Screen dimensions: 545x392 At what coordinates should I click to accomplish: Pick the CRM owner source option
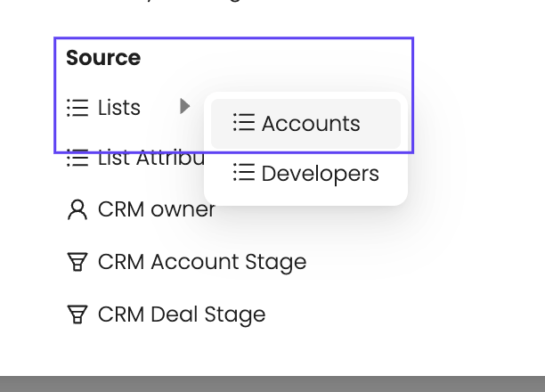156,209
